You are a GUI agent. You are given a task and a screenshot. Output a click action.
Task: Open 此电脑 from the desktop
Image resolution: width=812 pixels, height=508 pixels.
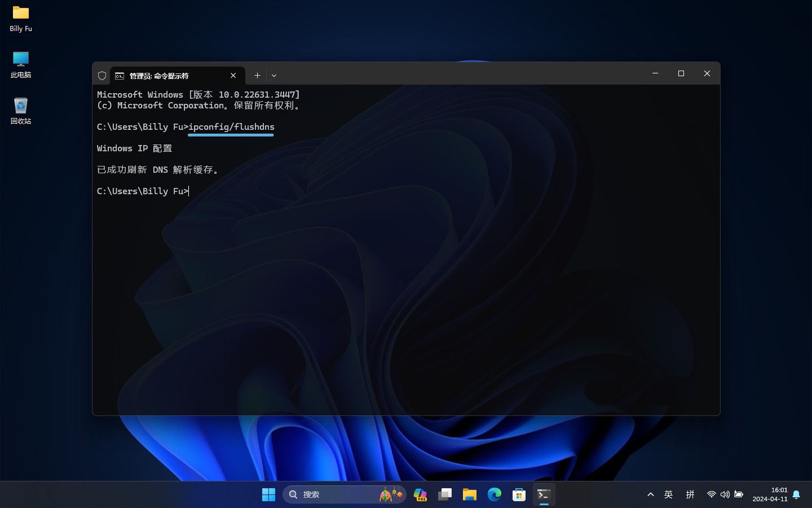(20, 63)
